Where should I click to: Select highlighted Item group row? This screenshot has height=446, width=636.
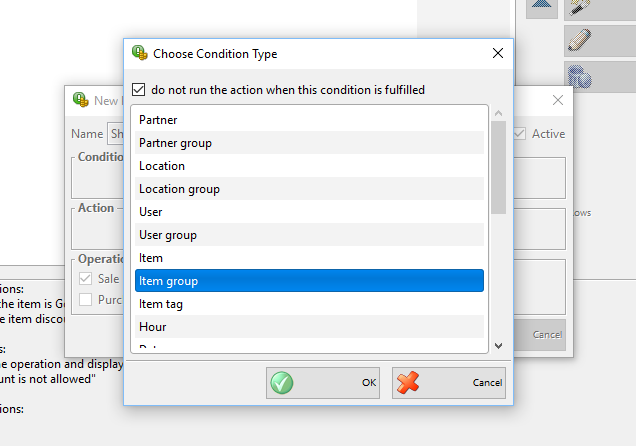309,281
